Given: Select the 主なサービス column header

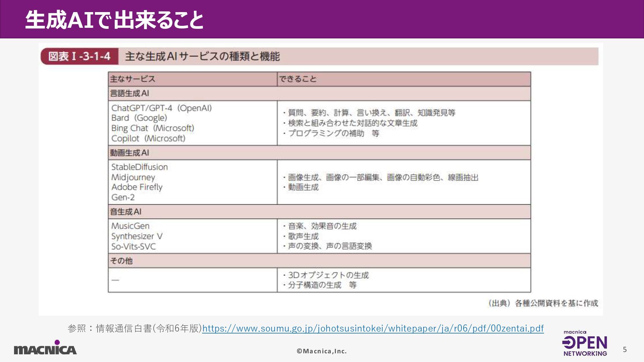Looking at the screenshot, I should [133, 79].
